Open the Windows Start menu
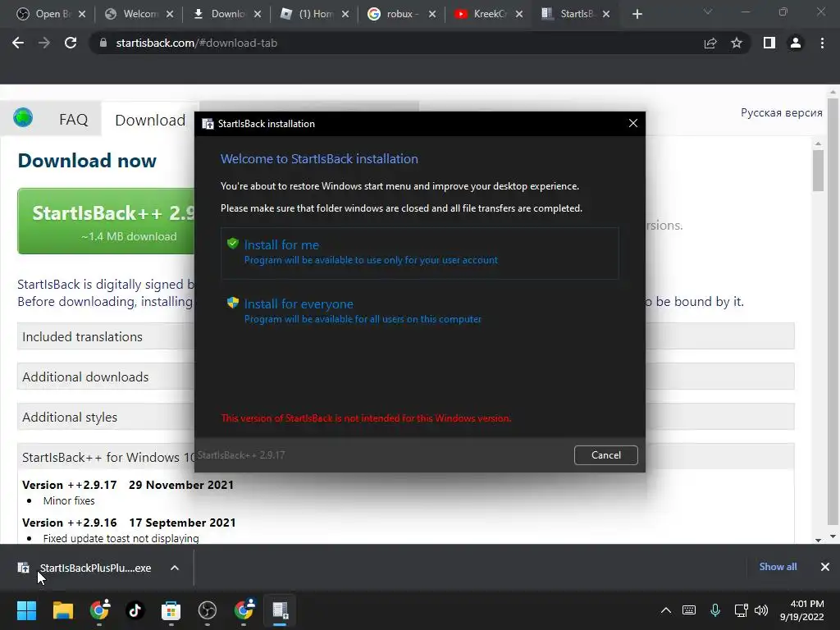840x630 pixels. 26,609
